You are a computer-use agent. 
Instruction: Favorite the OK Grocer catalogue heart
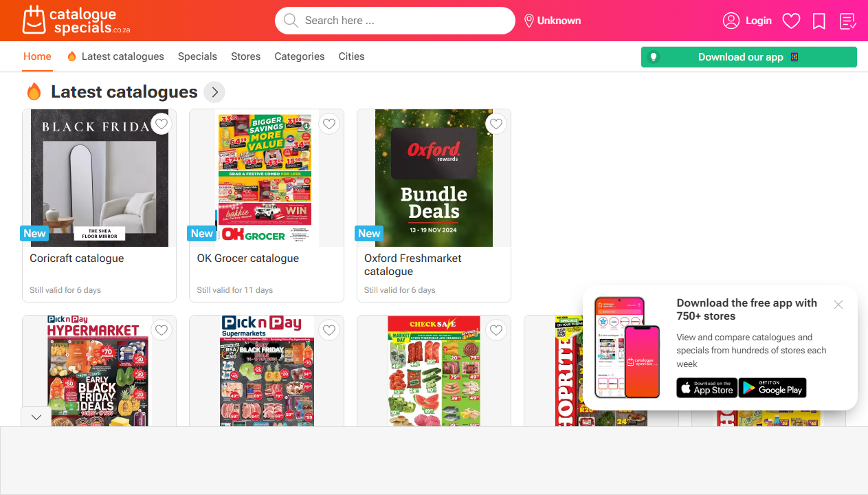click(329, 124)
